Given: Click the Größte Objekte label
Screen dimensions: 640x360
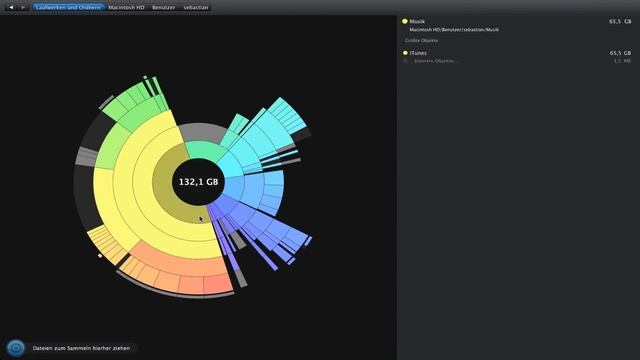Looking at the screenshot, I should [x=422, y=40].
